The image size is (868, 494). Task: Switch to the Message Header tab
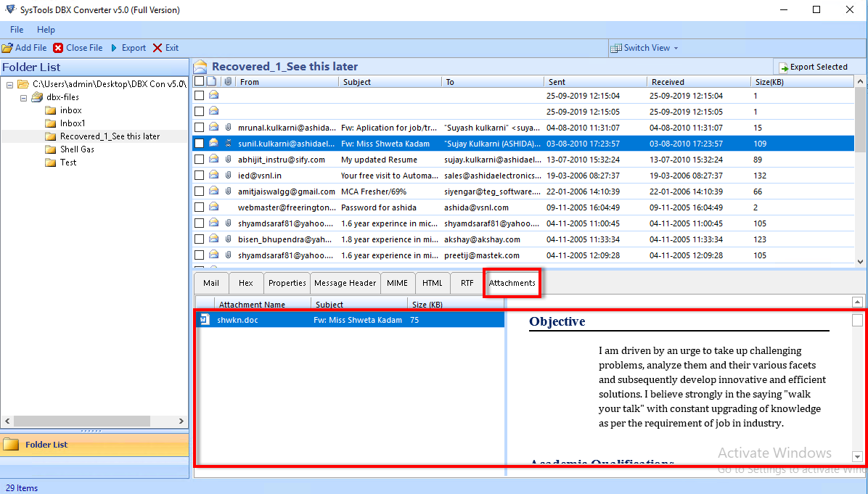pyautogui.click(x=345, y=283)
